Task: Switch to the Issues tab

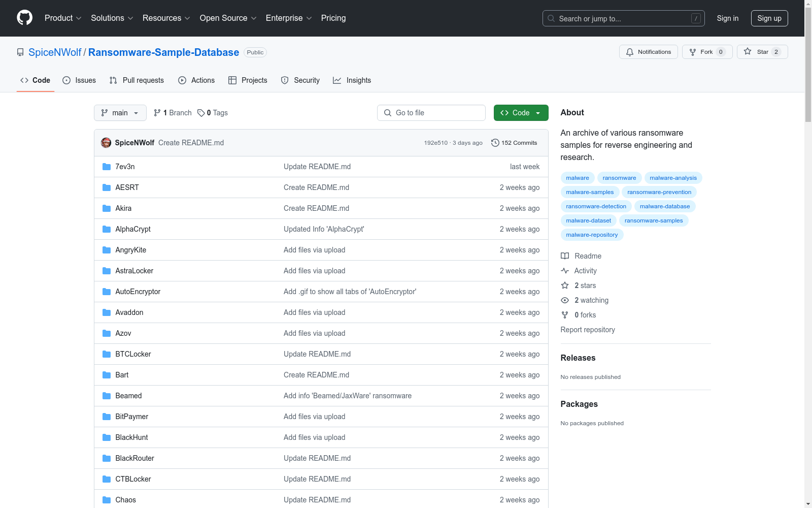Action: [79, 80]
